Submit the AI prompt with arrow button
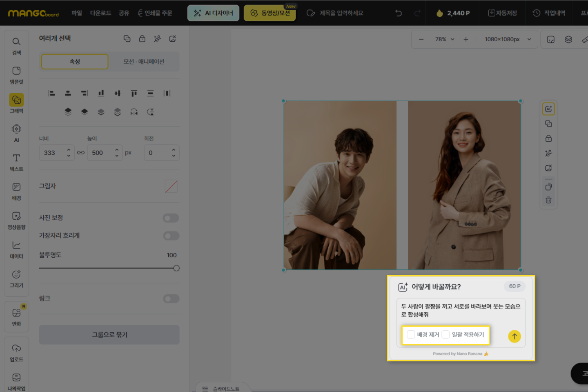The height and width of the screenshot is (392, 588). (x=514, y=336)
